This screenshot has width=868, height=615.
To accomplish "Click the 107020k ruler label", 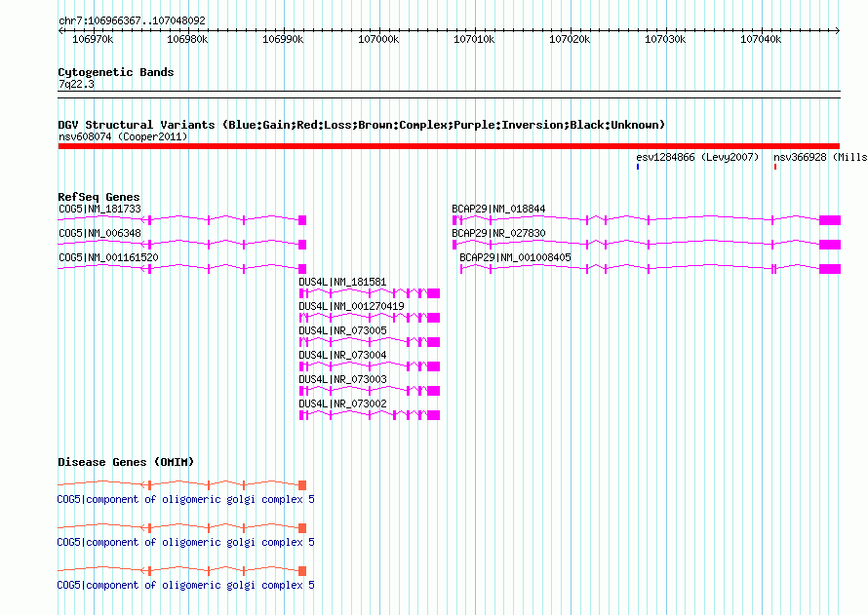I will (570, 39).
